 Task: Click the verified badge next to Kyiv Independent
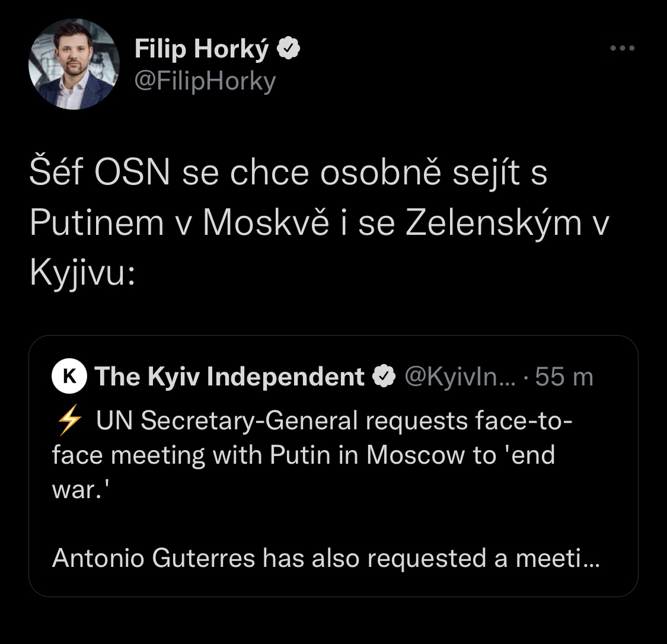tap(383, 377)
